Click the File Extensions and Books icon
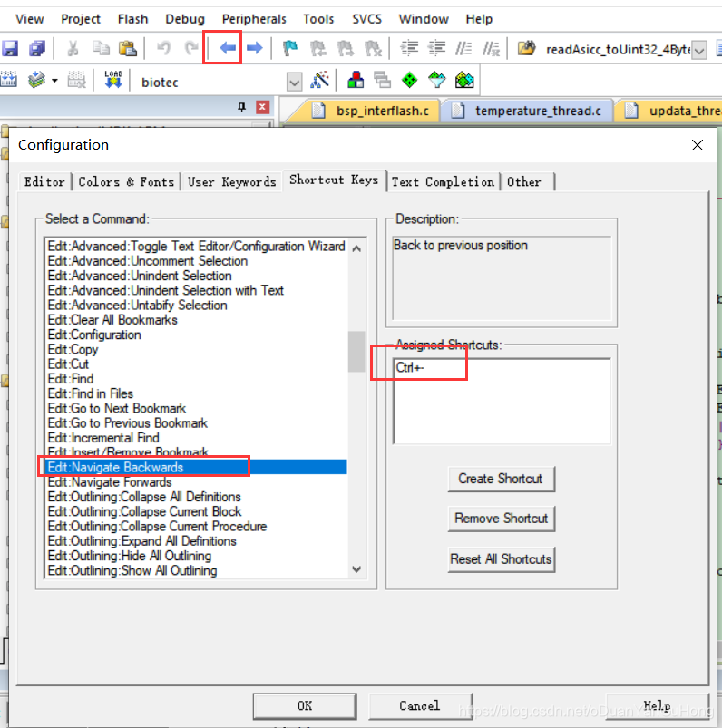 (356, 81)
